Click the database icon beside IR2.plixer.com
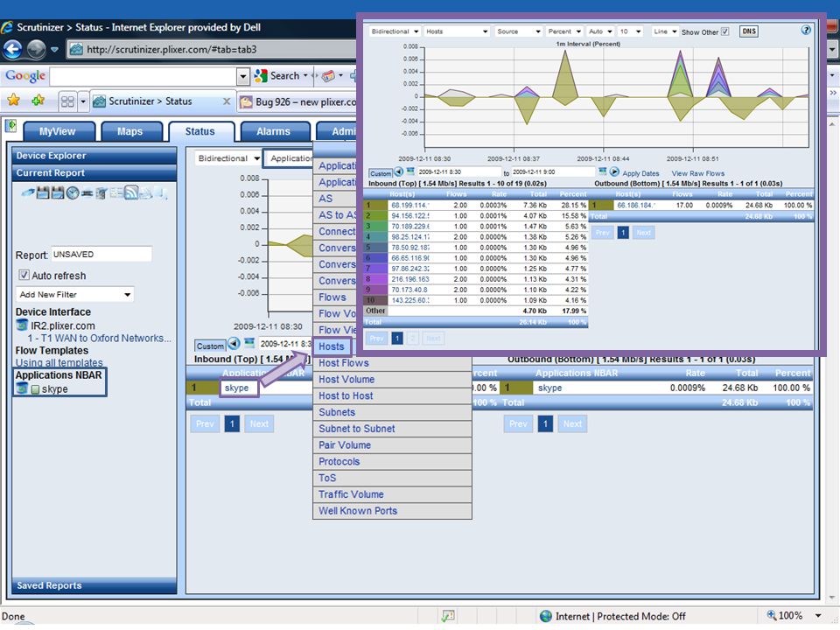The width and height of the screenshot is (840, 630). [x=21, y=325]
